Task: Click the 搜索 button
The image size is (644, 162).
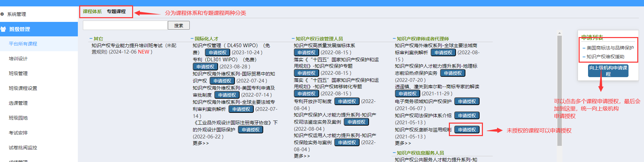Action: pyautogui.click(x=179, y=25)
